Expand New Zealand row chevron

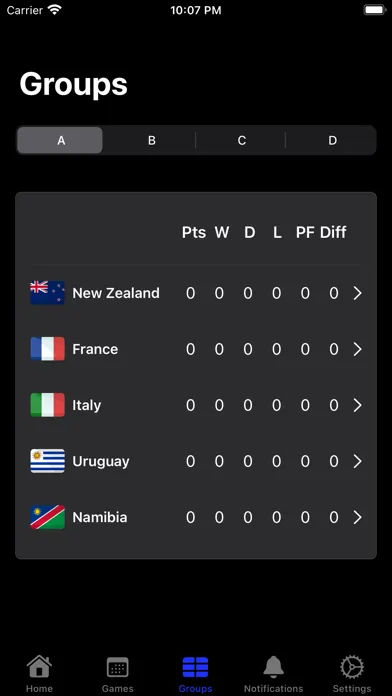(x=357, y=293)
